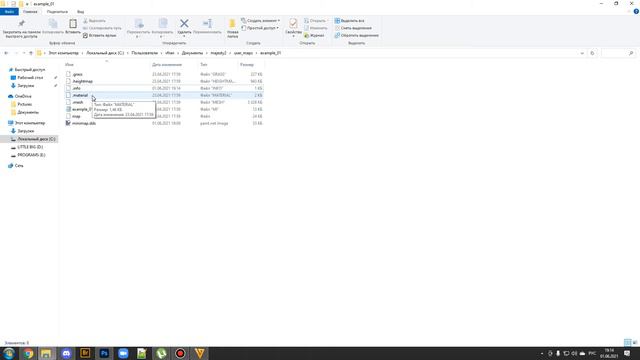Click the Back navigation arrow

click(x=6, y=53)
